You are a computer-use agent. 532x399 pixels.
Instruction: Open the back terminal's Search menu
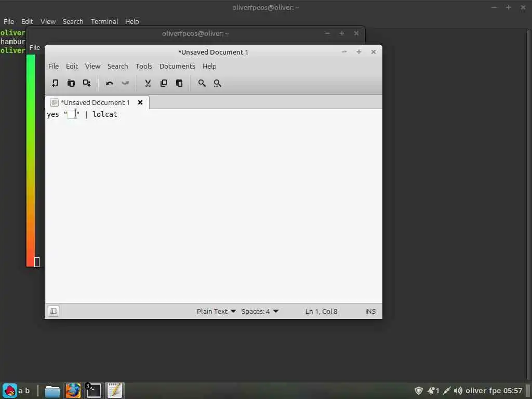73,21
